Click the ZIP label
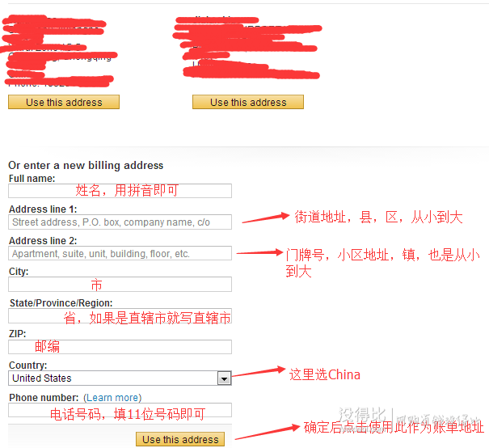This screenshot has height=448, width=489. (x=18, y=334)
